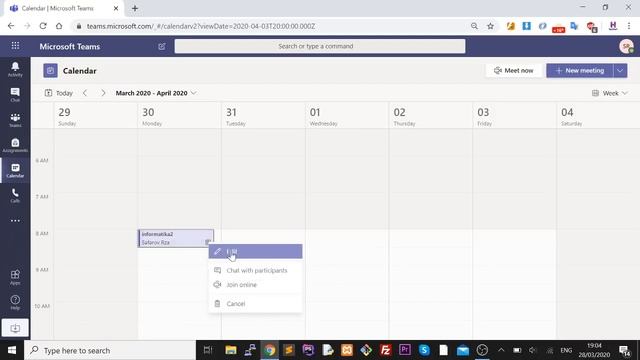Switch to Calendar | Microsoft Teams tab
640x360 pixels.
tap(63, 8)
